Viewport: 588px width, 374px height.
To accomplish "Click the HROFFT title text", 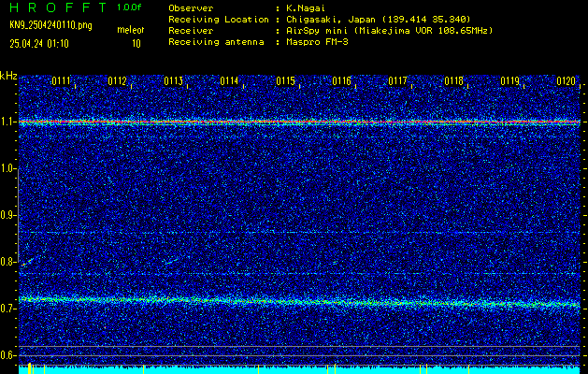I will click(58, 7).
